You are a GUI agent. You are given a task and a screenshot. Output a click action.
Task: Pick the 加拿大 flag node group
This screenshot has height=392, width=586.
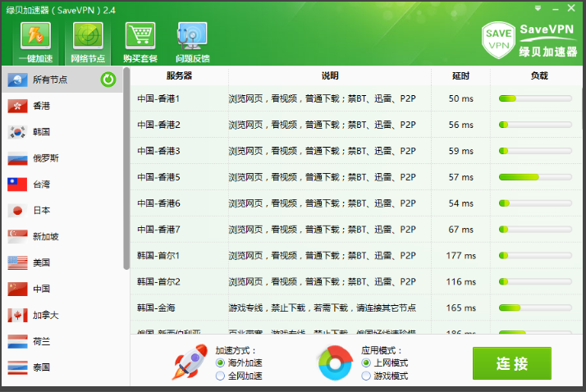tap(18, 315)
